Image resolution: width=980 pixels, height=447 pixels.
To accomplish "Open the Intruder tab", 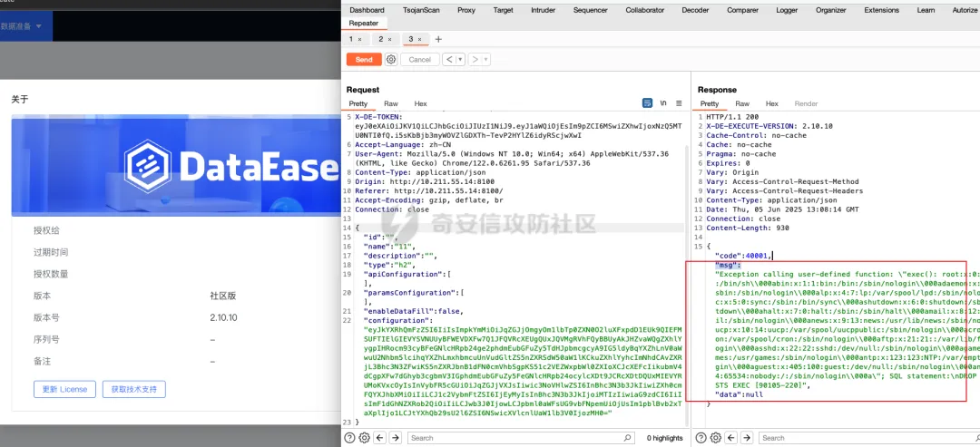I will coord(544,10).
